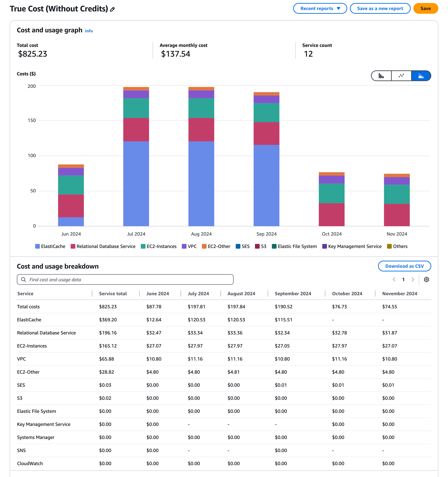Click the search magnifier icon

(x=23, y=279)
